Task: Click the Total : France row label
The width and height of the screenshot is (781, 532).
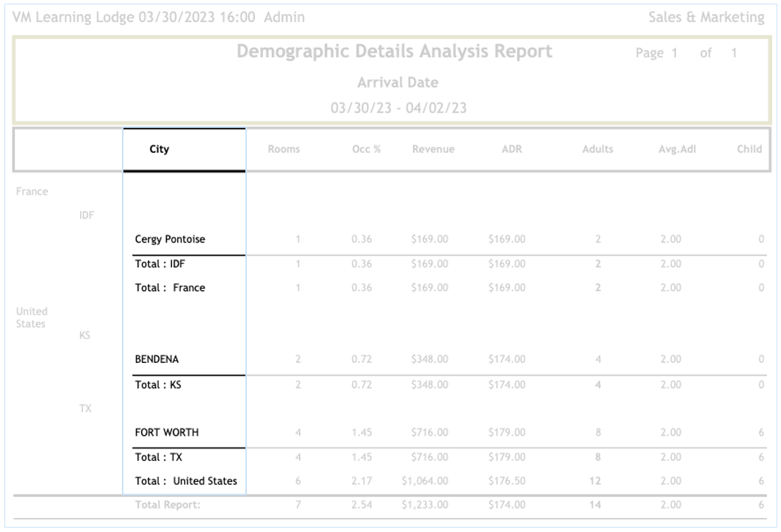Action: [170, 288]
